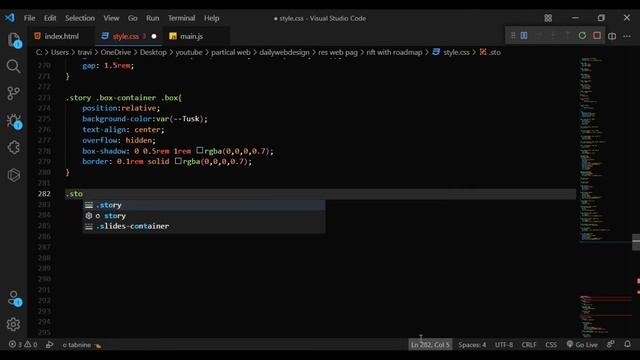The image size is (640, 360).
Task: Select the .slides-container suggestion
Action: click(x=204, y=226)
